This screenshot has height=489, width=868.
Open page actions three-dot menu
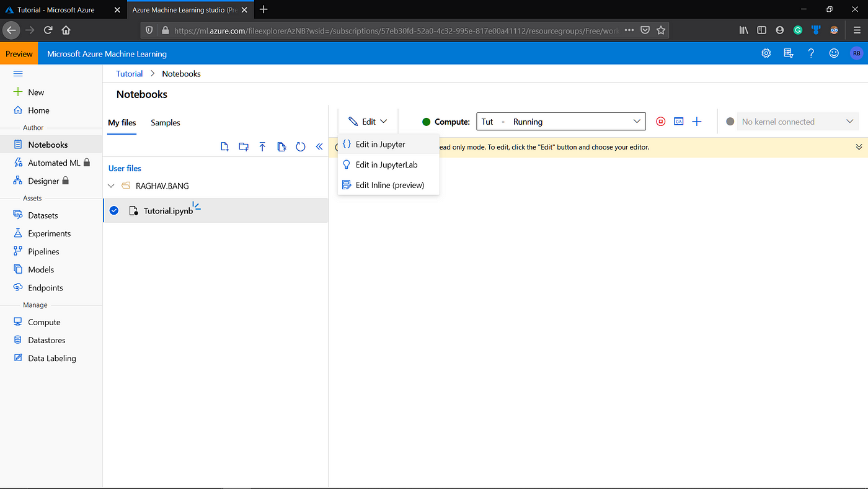point(629,30)
